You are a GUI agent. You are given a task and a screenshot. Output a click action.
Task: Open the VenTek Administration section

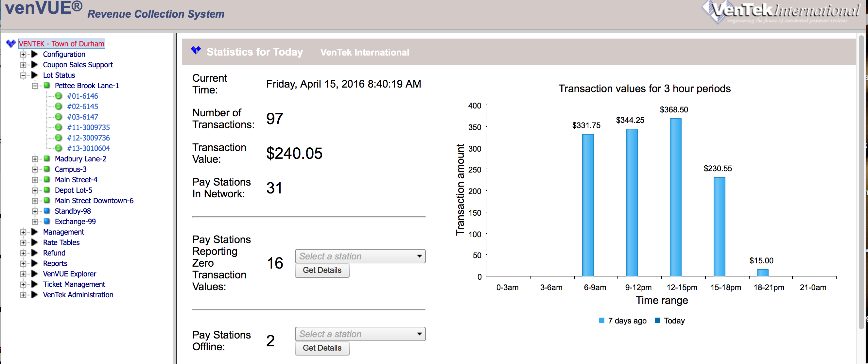pyautogui.click(x=78, y=294)
